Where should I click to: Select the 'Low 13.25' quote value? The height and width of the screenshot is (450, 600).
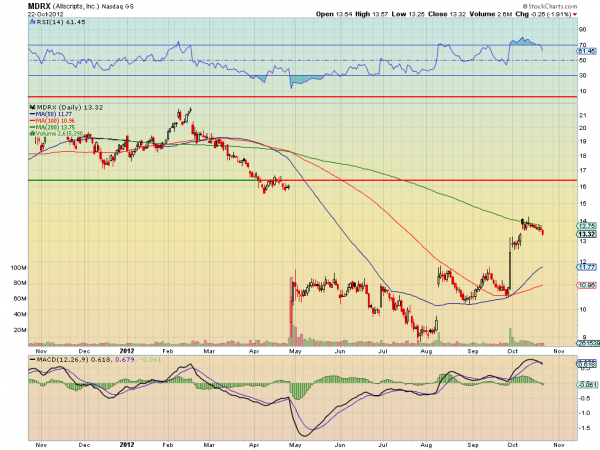click(408, 14)
